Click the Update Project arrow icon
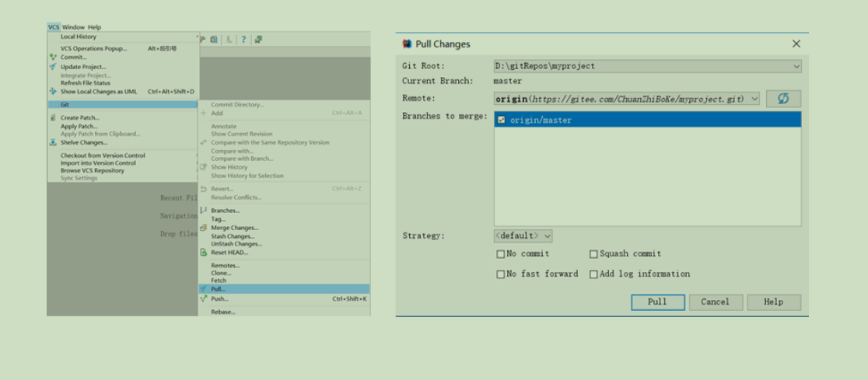868x380 pixels. tap(53, 66)
